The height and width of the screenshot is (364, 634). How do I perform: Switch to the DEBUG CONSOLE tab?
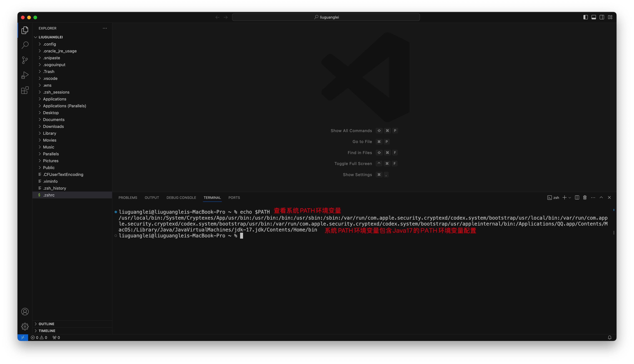tap(181, 197)
